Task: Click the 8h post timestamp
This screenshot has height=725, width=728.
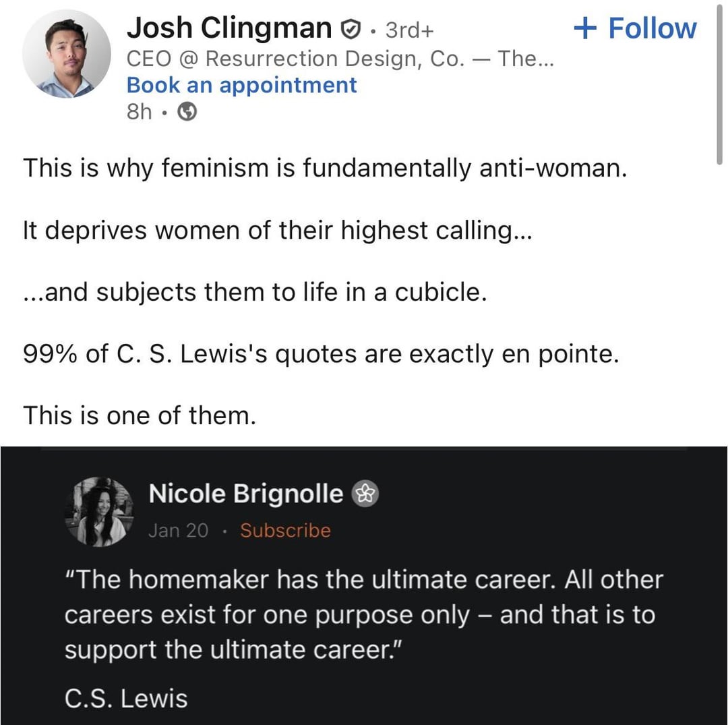Action: tap(140, 112)
